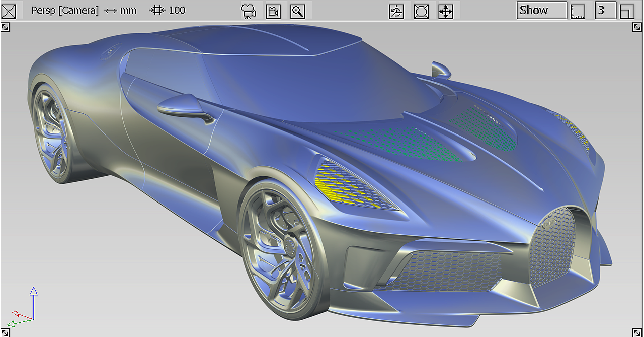Image resolution: width=644 pixels, height=337 pixels.
Task: Select the movie camera icon in the toolbar
Action: tap(249, 11)
